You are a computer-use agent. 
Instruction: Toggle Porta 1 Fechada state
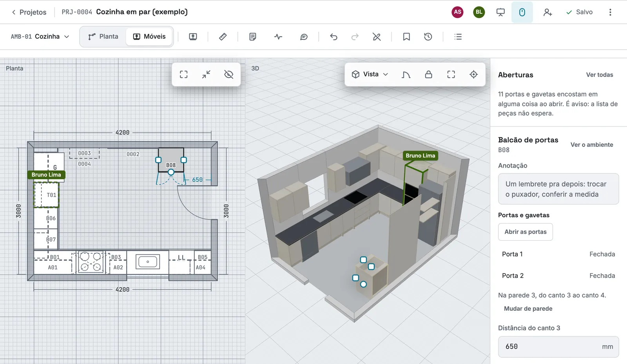pyautogui.click(x=558, y=254)
